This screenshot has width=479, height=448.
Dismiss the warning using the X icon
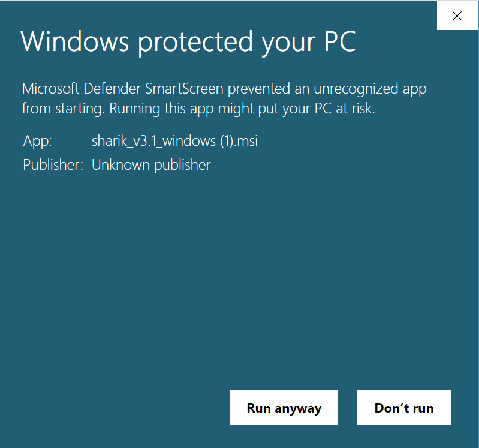tap(457, 16)
